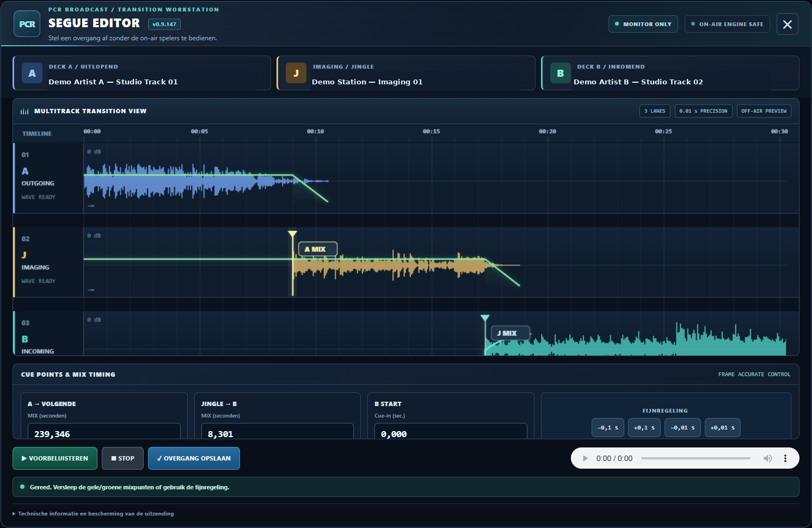The image size is (812, 528).
Task: Nudge timing by −0,01 s
Action: click(682, 428)
